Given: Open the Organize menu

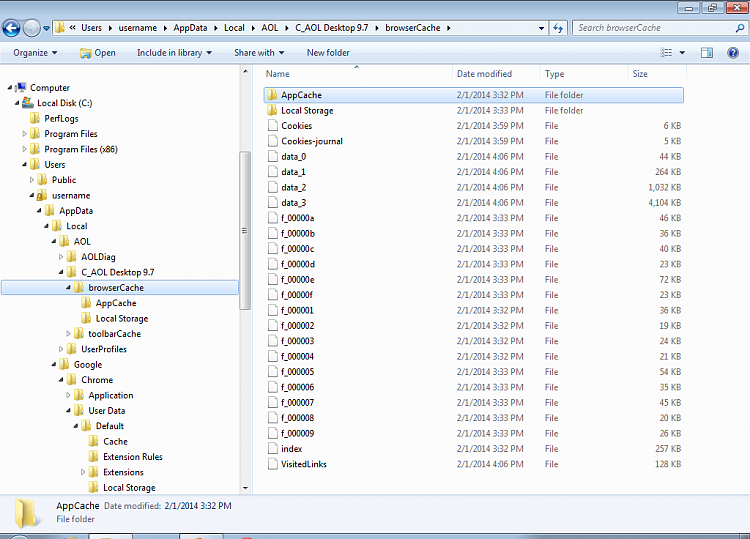Looking at the screenshot, I should pos(35,53).
